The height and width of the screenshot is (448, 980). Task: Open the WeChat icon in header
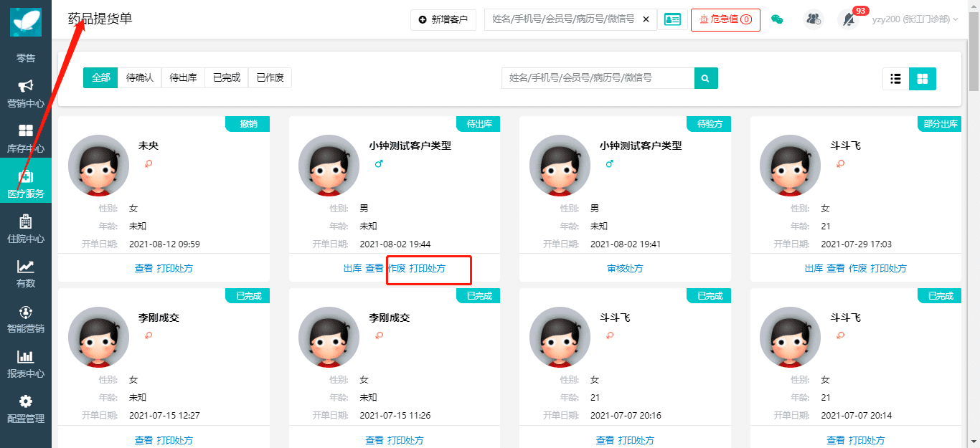776,19
